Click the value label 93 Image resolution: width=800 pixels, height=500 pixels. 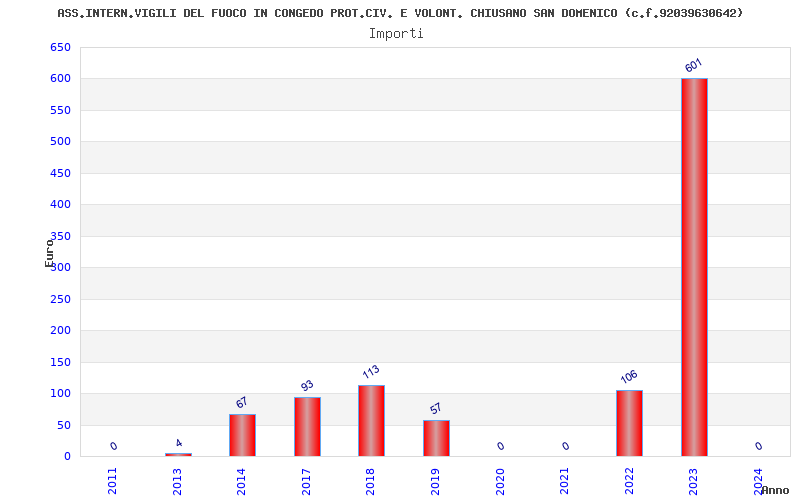(x=307, y=385)
